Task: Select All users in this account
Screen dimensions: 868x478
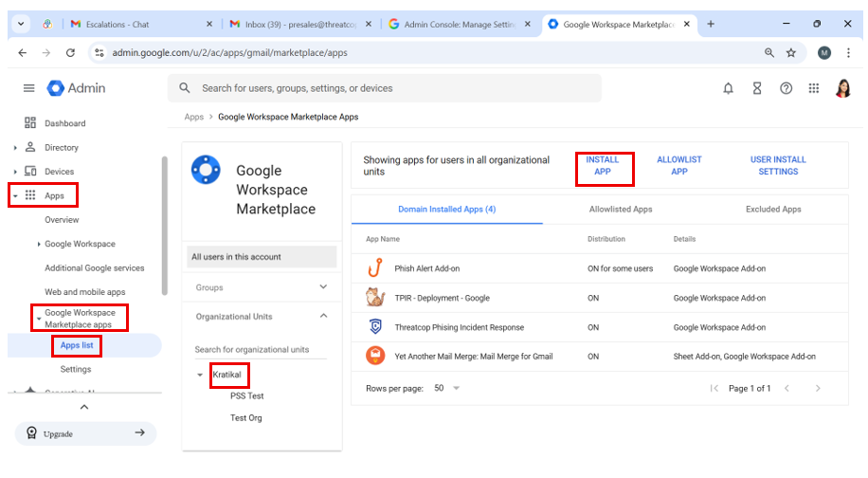Action: tap(262, 256)
